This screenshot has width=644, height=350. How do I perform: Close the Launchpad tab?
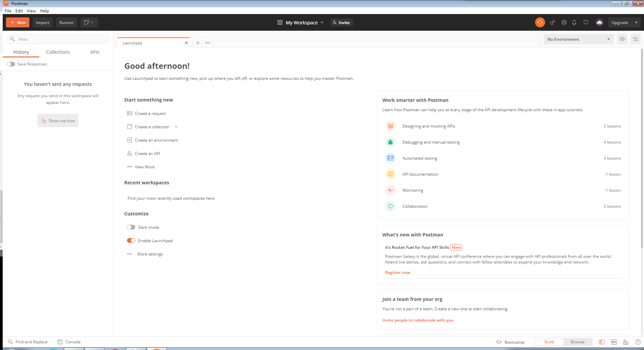186,43
